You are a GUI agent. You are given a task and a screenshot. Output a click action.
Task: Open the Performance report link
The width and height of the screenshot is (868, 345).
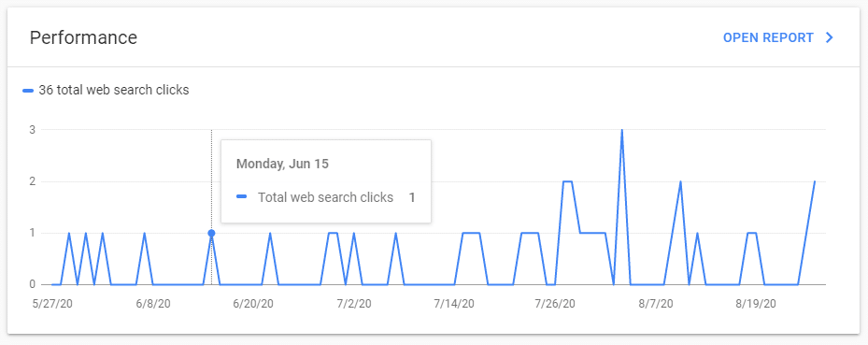point(777,37)
